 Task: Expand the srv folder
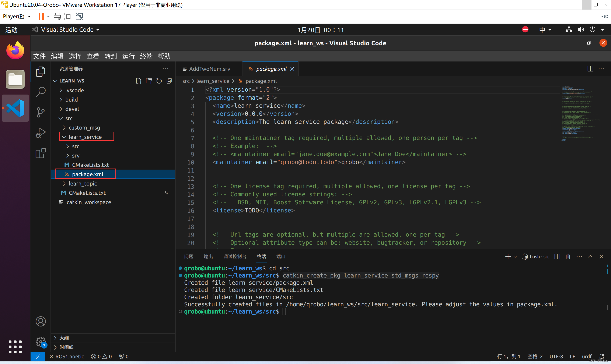coord(113,156)
